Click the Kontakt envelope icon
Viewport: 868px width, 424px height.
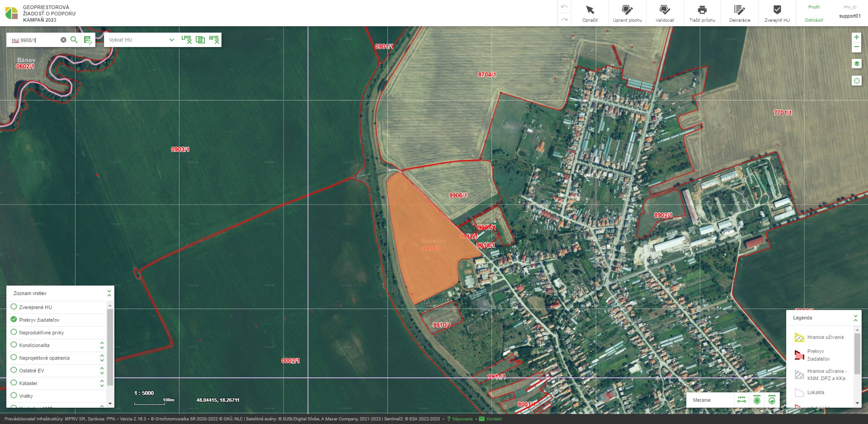coord(481,419)
